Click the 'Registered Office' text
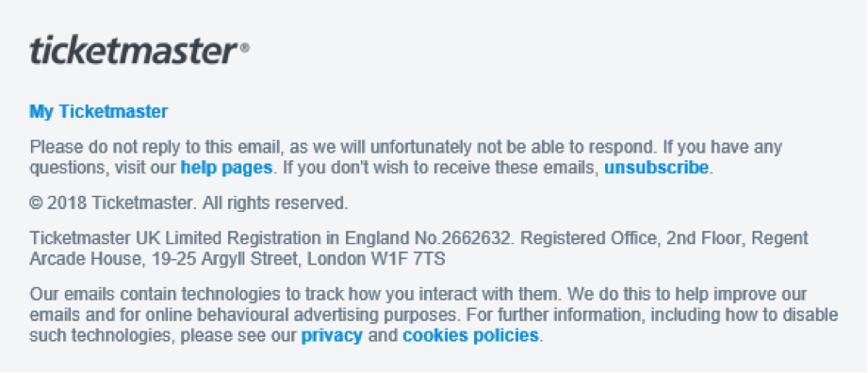The image size is (868, 373). 590,238
